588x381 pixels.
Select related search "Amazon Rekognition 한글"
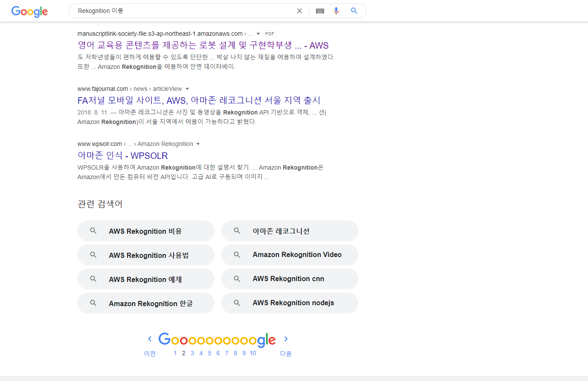(146, 303)
